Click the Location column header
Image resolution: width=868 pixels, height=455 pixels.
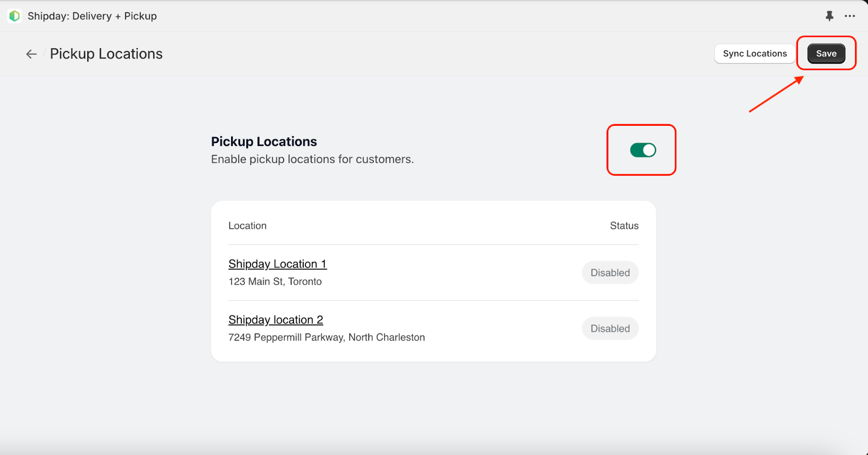[x=247, y=226]
